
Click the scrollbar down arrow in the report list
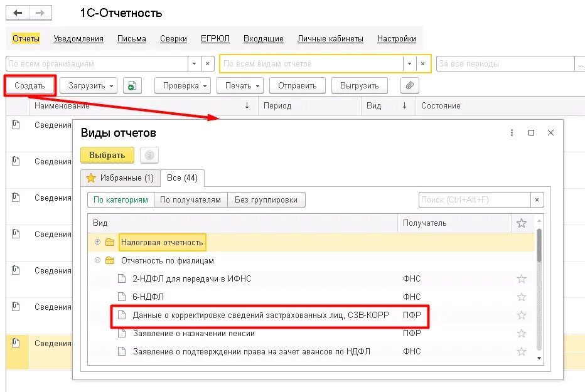pyautogui.click(x=539, y=358)
